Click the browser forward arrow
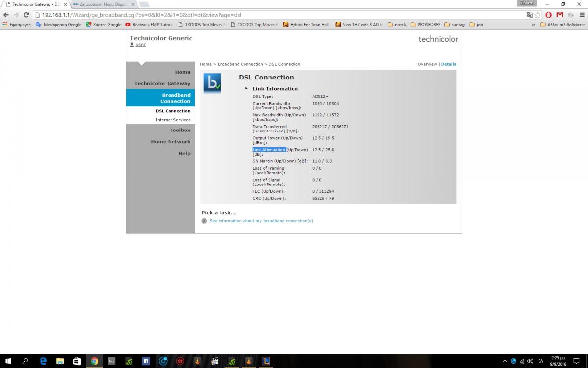Screen dimensions: 588x368 16,15
